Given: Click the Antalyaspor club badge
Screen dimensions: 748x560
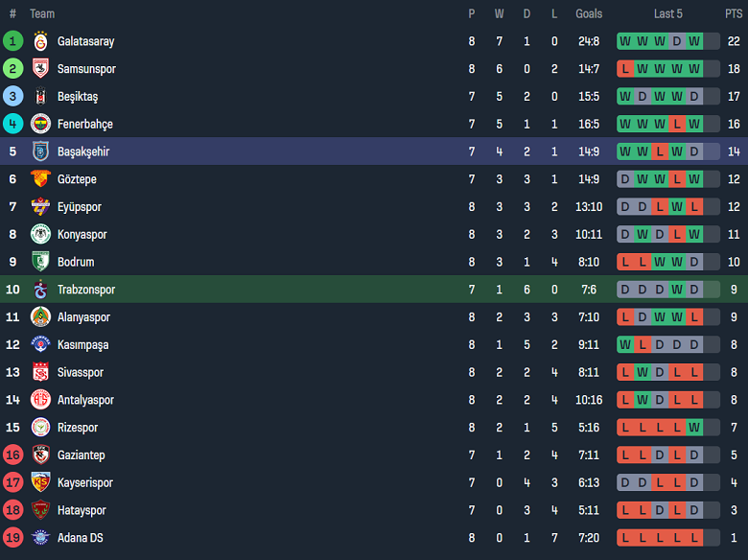Looking at the screenshot, I should click(40, 400).
